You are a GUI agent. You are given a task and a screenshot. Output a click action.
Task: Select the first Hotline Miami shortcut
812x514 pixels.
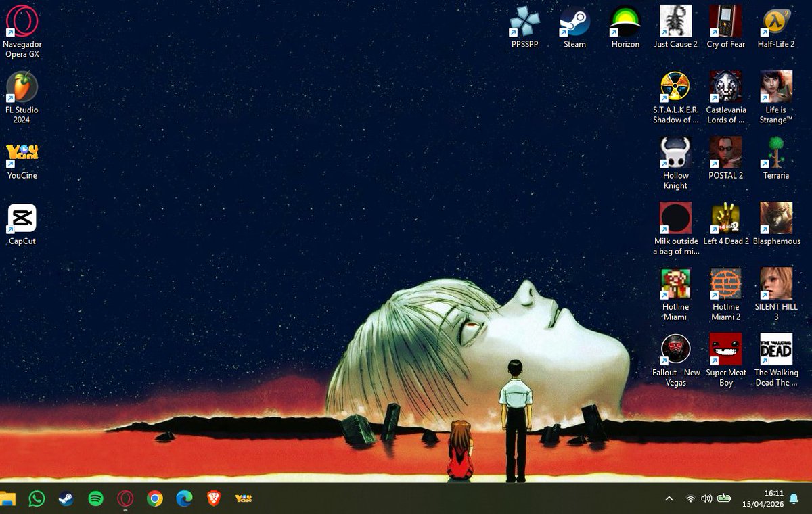675,294
